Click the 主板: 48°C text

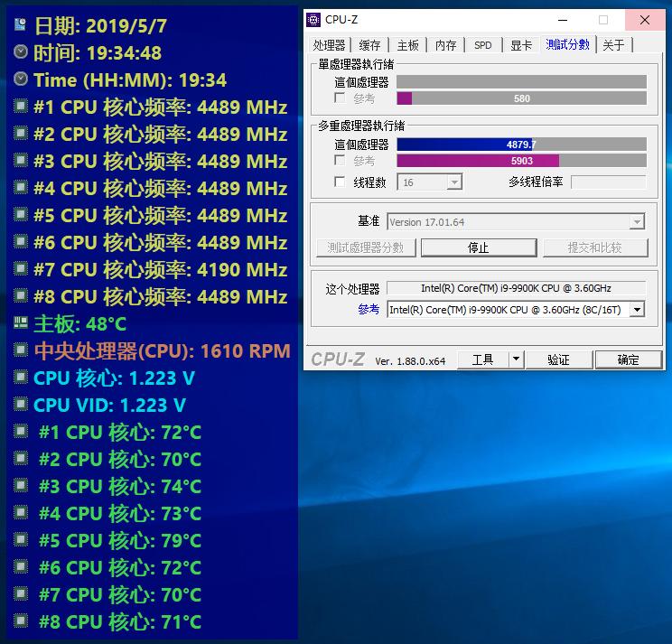tap(80, 324)
